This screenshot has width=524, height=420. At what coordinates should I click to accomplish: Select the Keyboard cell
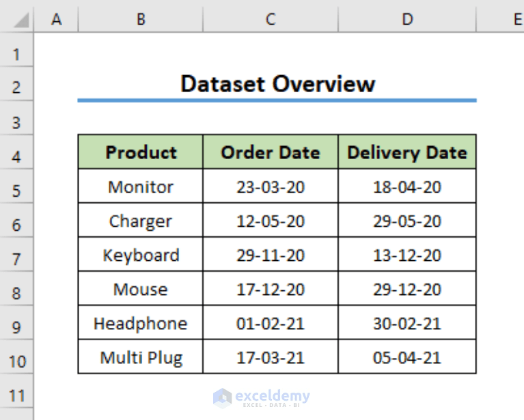click(140, 255)
